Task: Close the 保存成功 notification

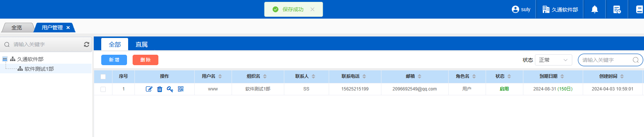Action: pyautogui.click(x=312, y=9)
